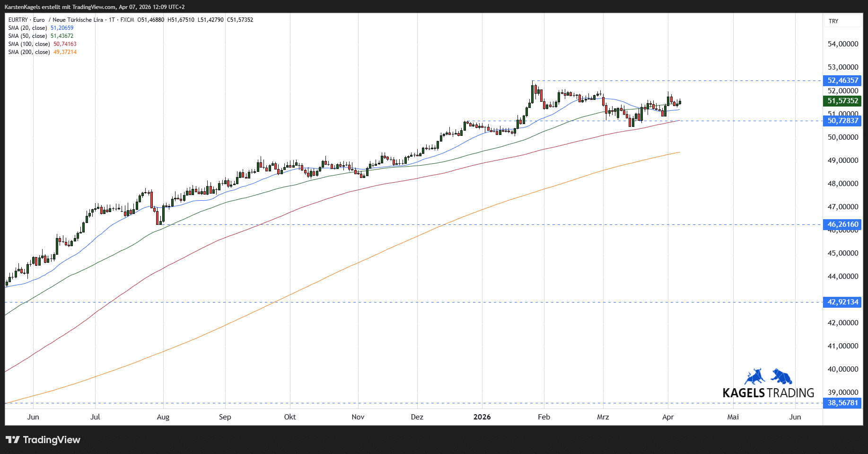The image size is (868, 454).
Task: Click the TradingView wordmark text
Action: 52,440
